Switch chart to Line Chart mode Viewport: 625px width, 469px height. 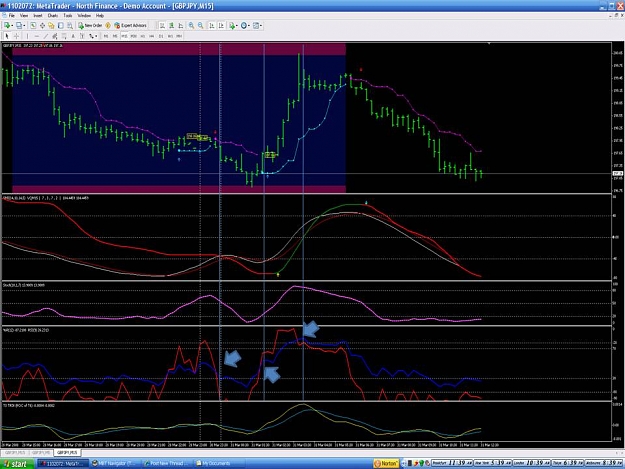181,26
